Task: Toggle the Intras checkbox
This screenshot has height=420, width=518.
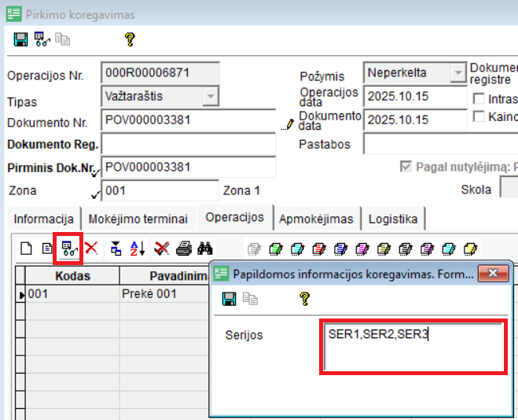Action: pyautogui.click(x=479, y=98)
